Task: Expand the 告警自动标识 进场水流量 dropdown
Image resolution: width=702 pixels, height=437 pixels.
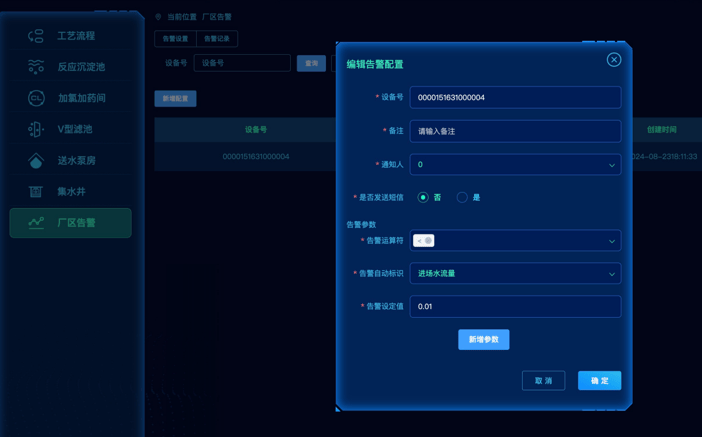Action: click(x=515, y=274)
